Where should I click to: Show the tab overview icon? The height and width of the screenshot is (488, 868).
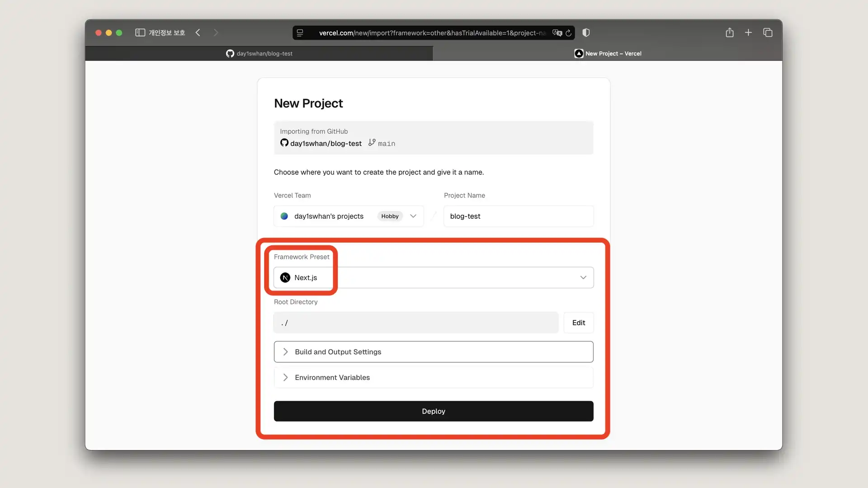pyautogui.click(x=768, y=33)
